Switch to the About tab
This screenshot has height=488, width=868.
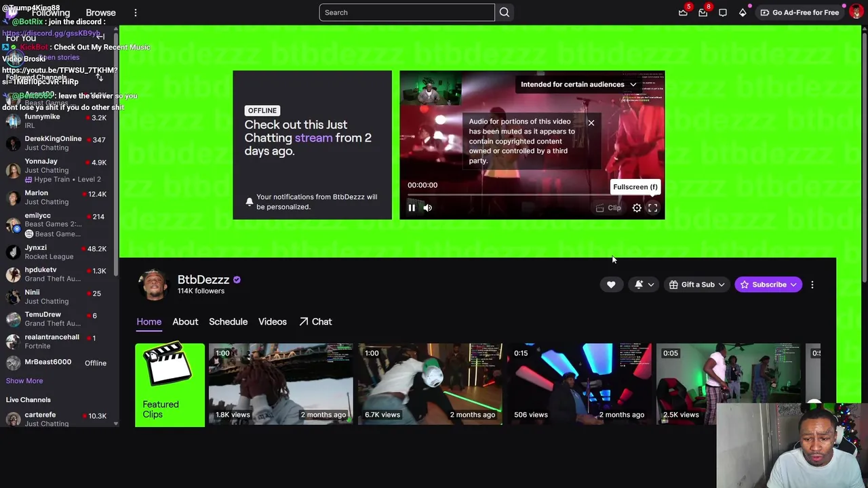point(185,321)
